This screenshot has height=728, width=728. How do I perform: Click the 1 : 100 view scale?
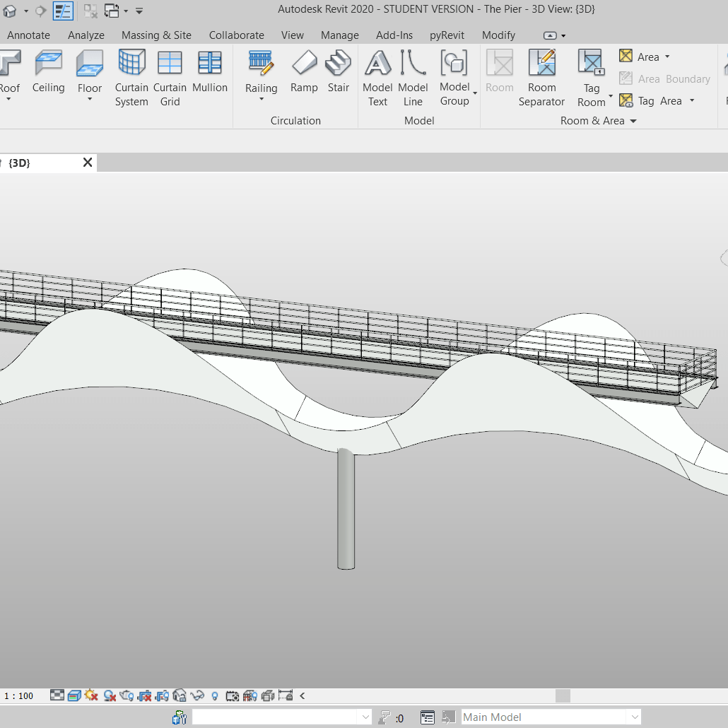pyautogui.click(x=18, y=695)
